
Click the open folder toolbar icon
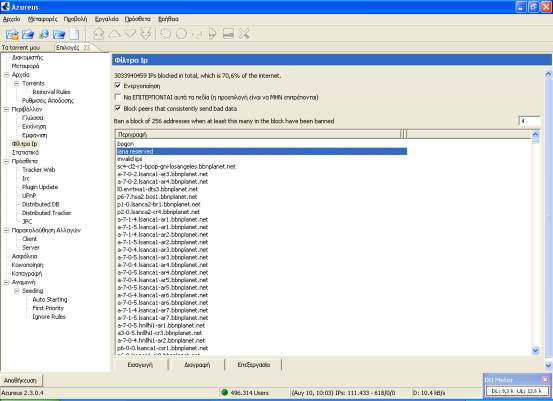pos(59,34)
